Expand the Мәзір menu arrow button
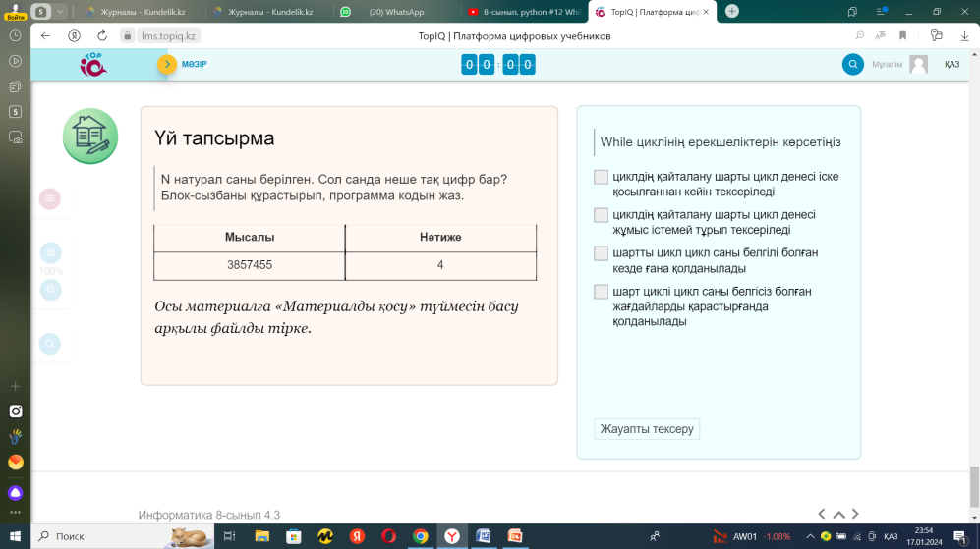This screenshot has height=549, width=980. (x=167, y=65)
